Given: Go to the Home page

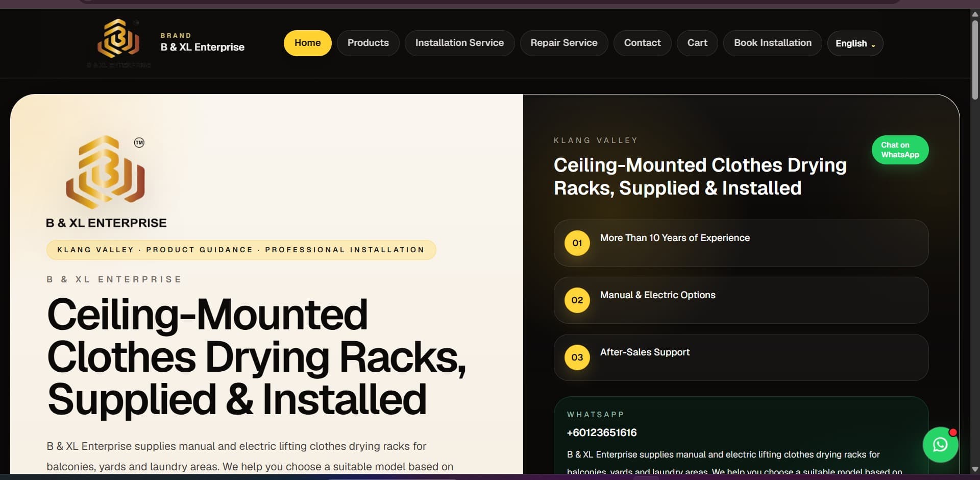Looking at the screenshot, I should (307, 43).
